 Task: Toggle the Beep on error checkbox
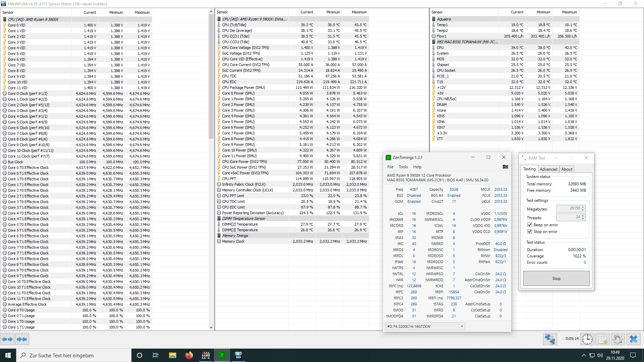coord(530,225)
